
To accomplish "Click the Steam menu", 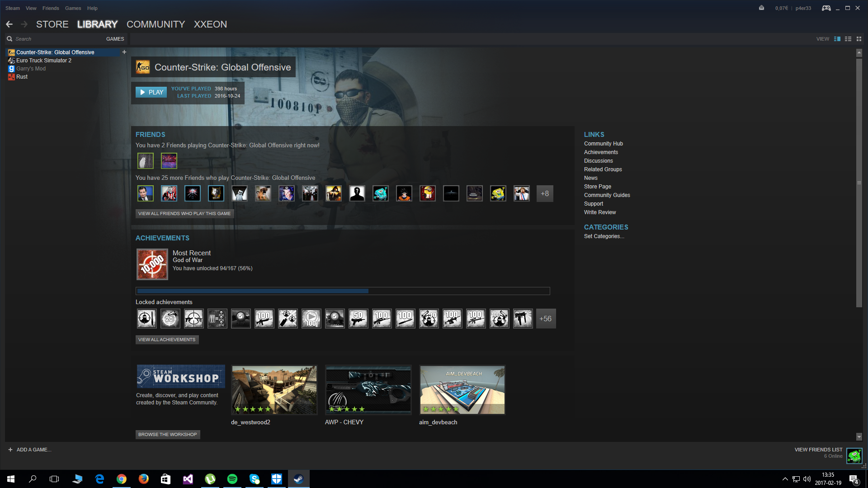I will [x=13, y=8].
